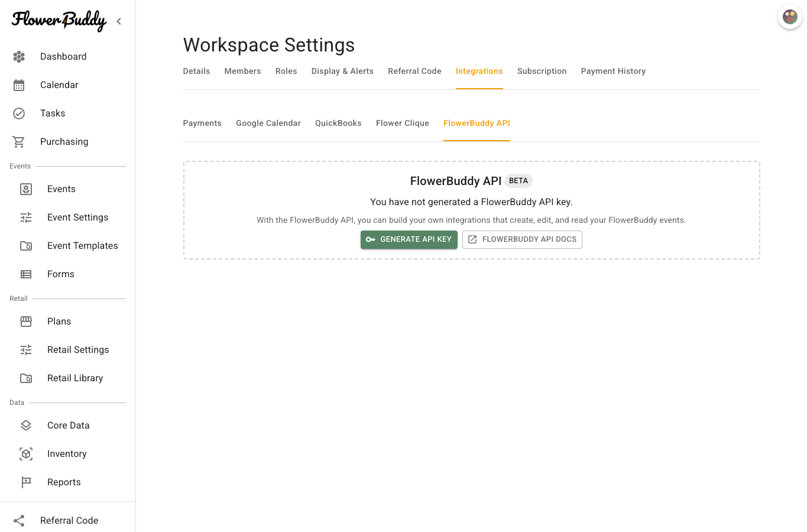Select the Payments integration sub-tab
Screen dimensions: 807x532
click(x=202, y=124)
